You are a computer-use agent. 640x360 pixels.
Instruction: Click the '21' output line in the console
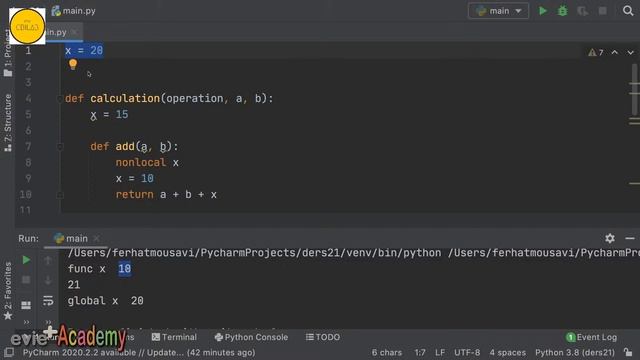point(74,285)
